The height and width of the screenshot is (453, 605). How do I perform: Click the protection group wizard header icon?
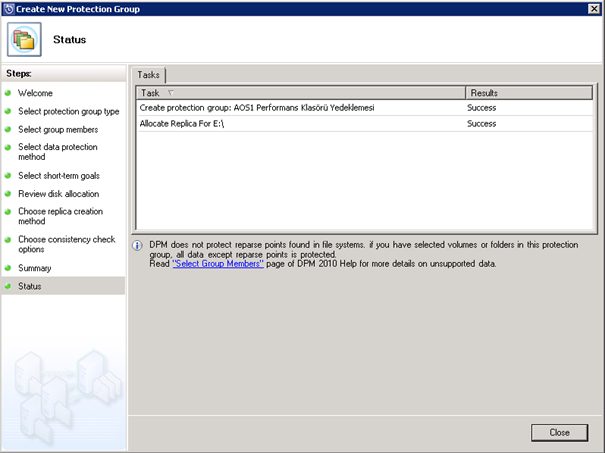(24, 39)
